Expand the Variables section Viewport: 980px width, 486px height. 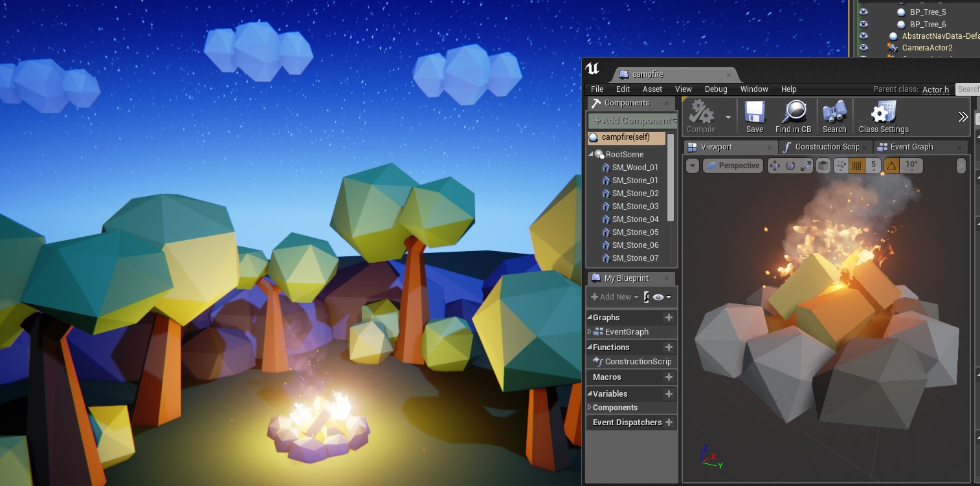[x=591, y=393]
